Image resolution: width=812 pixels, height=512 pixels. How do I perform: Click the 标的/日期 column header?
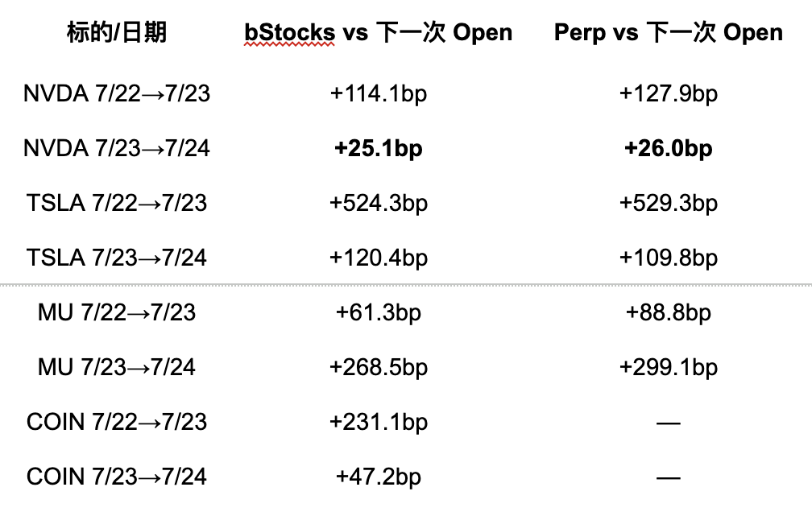pyautogui.click(x=117, y=33)
